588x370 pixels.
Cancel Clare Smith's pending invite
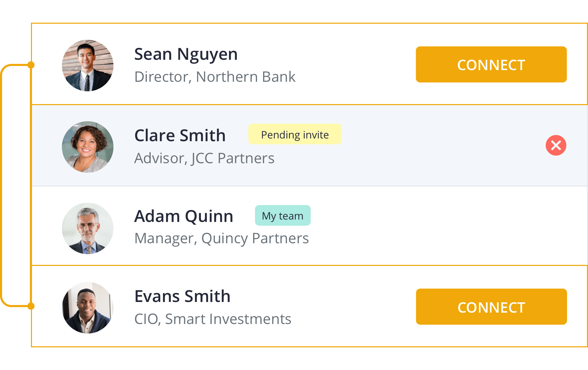tap(556, 145)
